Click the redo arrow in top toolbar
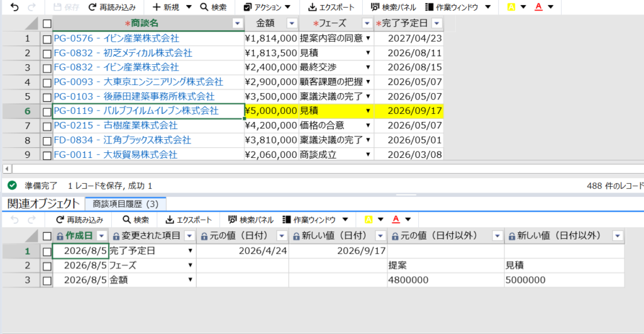 pos(31,7)
